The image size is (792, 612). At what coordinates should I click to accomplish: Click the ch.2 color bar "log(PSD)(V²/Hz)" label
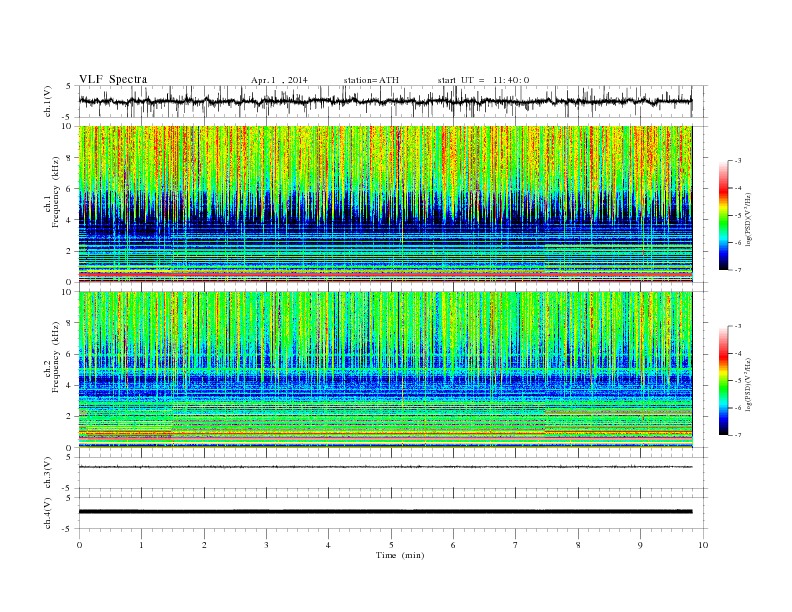[x=750, y=384]
